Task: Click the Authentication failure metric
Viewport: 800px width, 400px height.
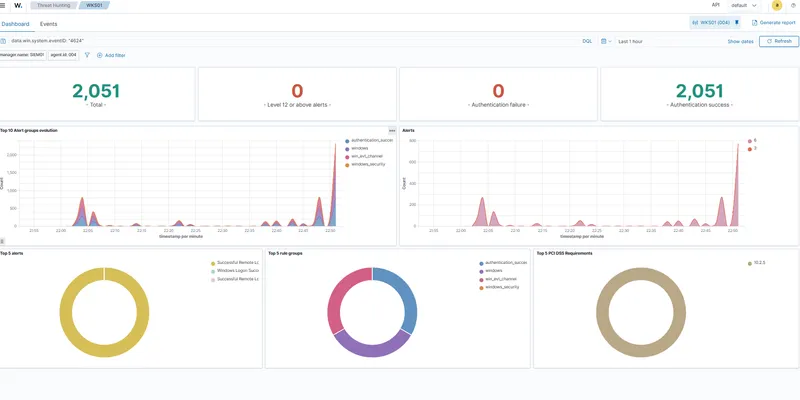Action: pos(498,94)
